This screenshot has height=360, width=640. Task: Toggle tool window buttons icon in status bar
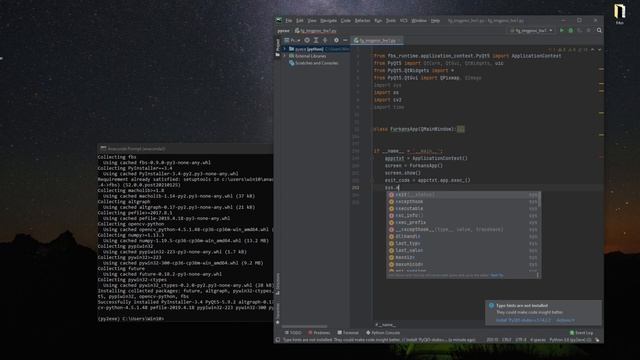278,340
